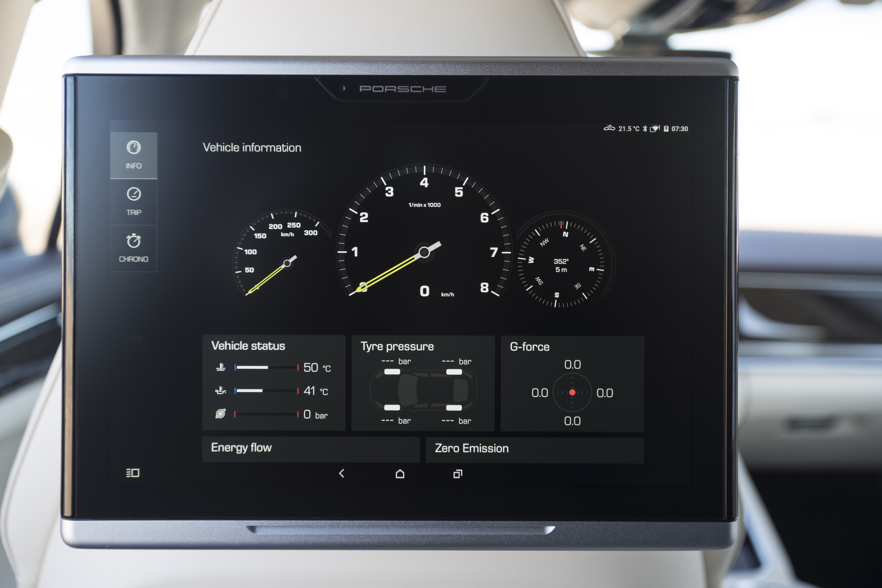Screen dimensions: 882x588
Task: Tap the boost pressure turbo icon
Action: click(x=220, y=414)
